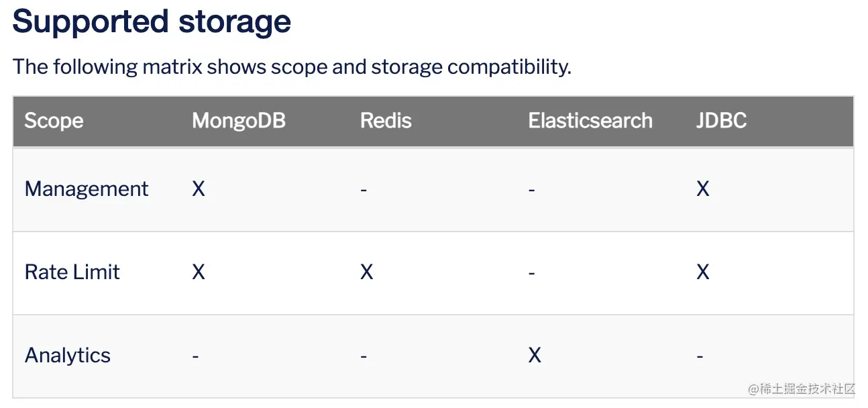Click the Management row label
Image resolution: width=868 pixels, height=408 pixels.
tap(87, 189)
